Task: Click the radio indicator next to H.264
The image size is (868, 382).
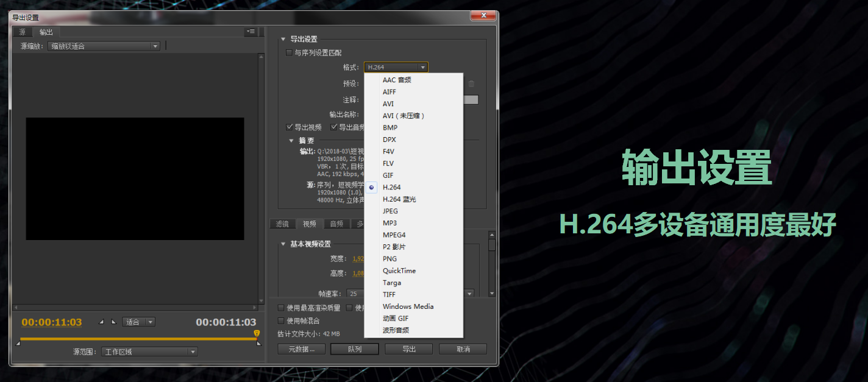Action: tap(371, 187)
